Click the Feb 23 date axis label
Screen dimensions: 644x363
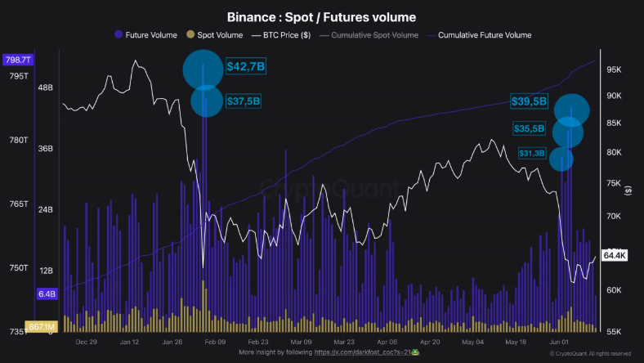click(x=258, y=342)
